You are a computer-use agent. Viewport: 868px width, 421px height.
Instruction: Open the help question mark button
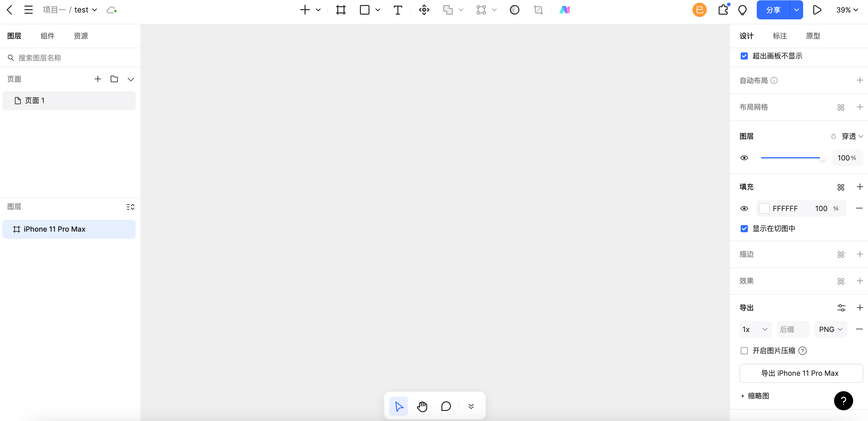point(843,400)
